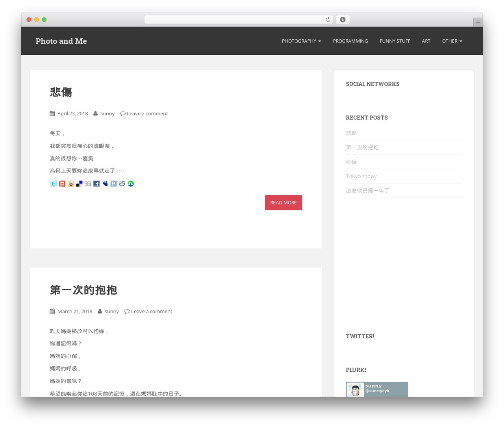Open recent post 心痛 in sidebar

(351, 162)
